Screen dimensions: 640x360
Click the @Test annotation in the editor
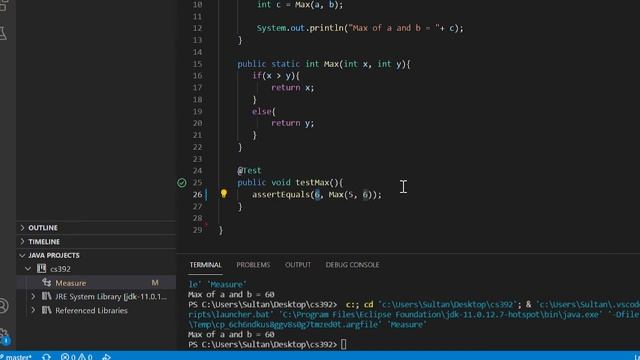click(x=249, y=170)
